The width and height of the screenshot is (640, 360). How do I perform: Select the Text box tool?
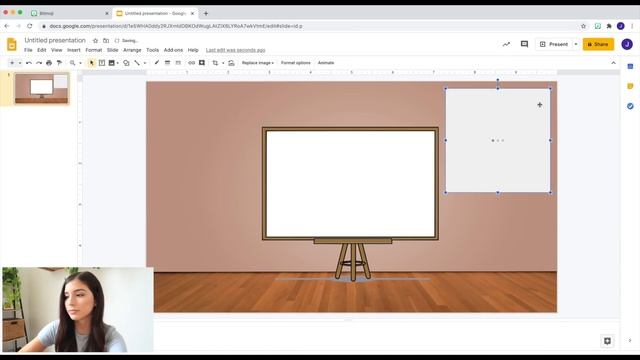[102, 63]
